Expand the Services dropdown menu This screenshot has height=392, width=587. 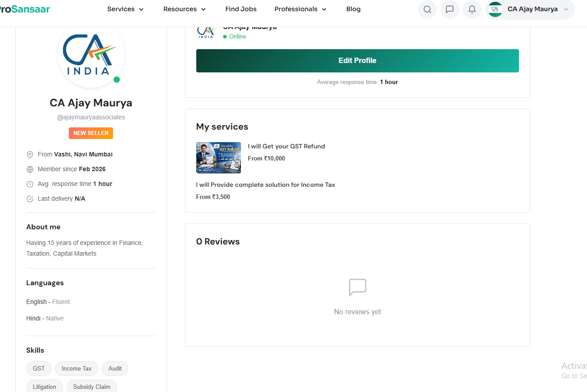click(126, 9)
